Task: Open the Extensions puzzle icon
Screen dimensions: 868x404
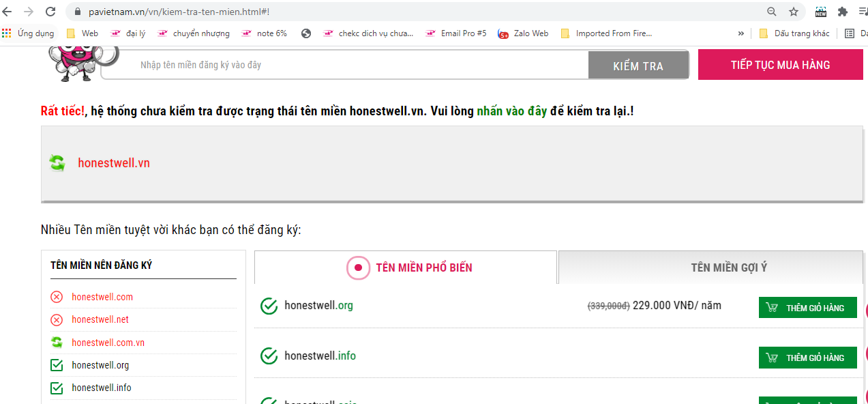Action: tap(843, 12)
